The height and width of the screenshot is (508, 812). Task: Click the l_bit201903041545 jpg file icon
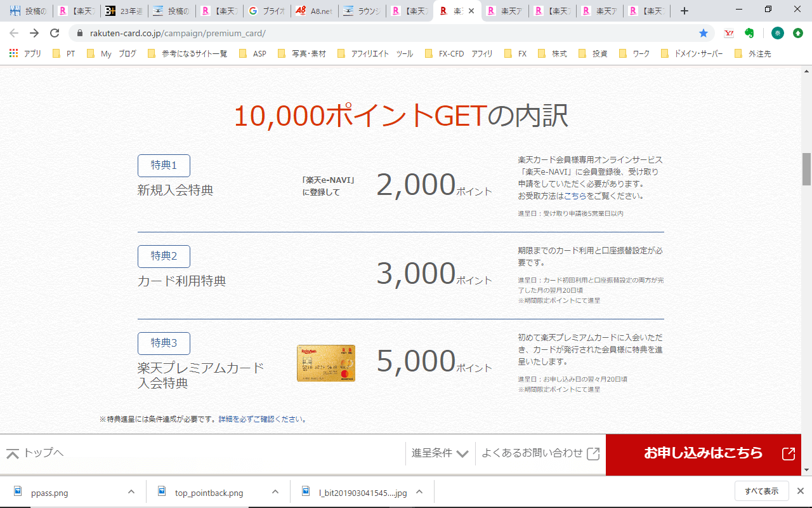click(306, 492)
